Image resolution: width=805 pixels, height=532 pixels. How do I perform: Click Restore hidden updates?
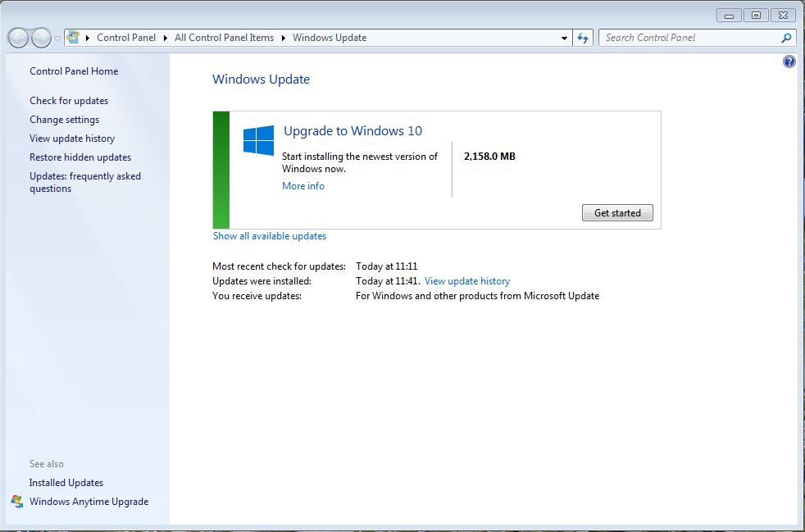[80, 157]
